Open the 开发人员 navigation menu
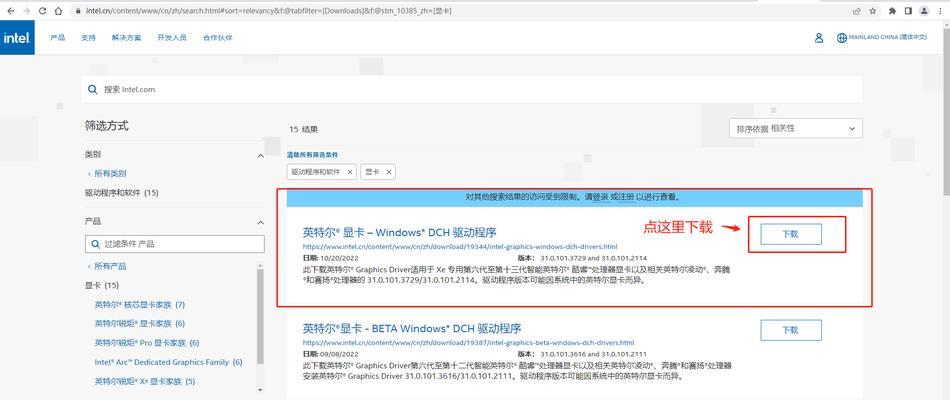The image size is (950, 400). click(172, 38)
